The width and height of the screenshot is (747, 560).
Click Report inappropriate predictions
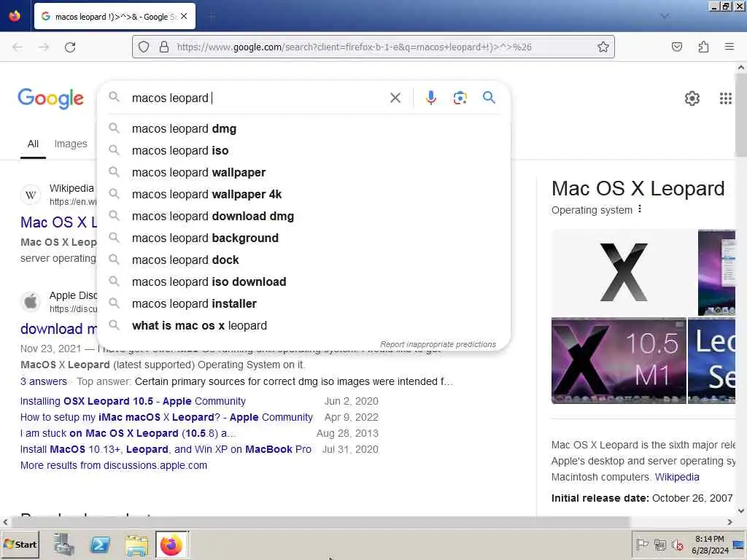coord(438,344)
